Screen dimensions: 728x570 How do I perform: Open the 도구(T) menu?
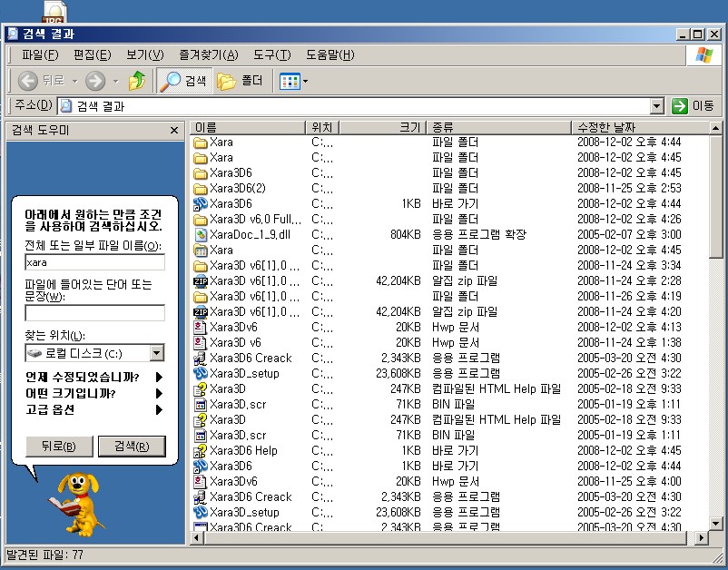pos(271,54)
